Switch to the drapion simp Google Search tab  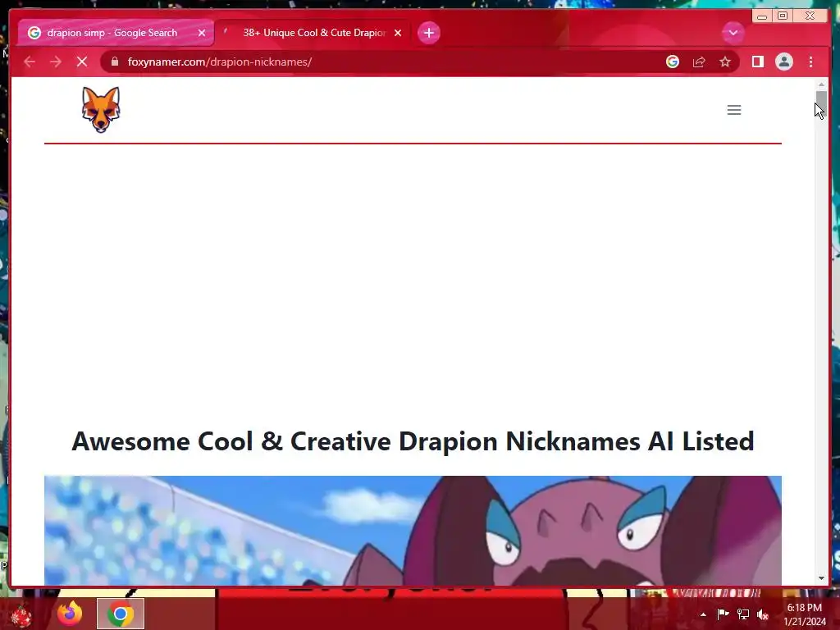(x=115, y=33)
